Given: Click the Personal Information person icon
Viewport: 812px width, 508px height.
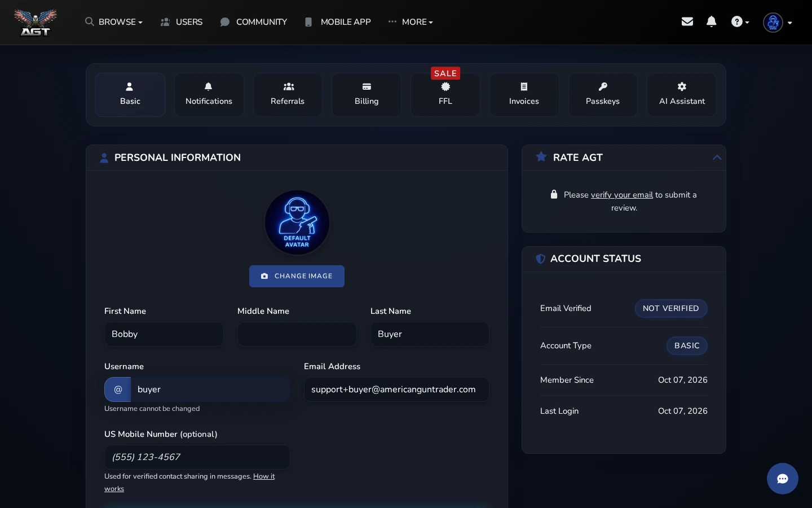Looking at the screenshot, I should tap(104, 157).
